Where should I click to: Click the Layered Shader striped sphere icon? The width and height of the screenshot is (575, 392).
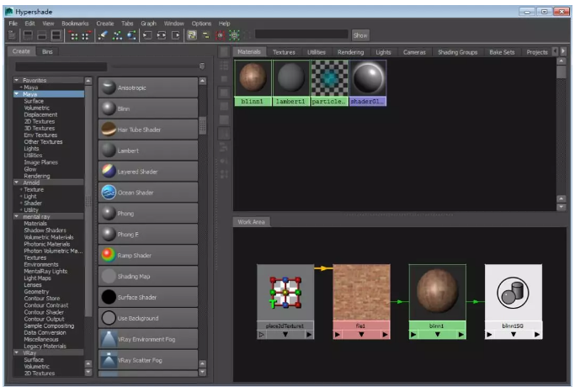[x=109, y=171]
